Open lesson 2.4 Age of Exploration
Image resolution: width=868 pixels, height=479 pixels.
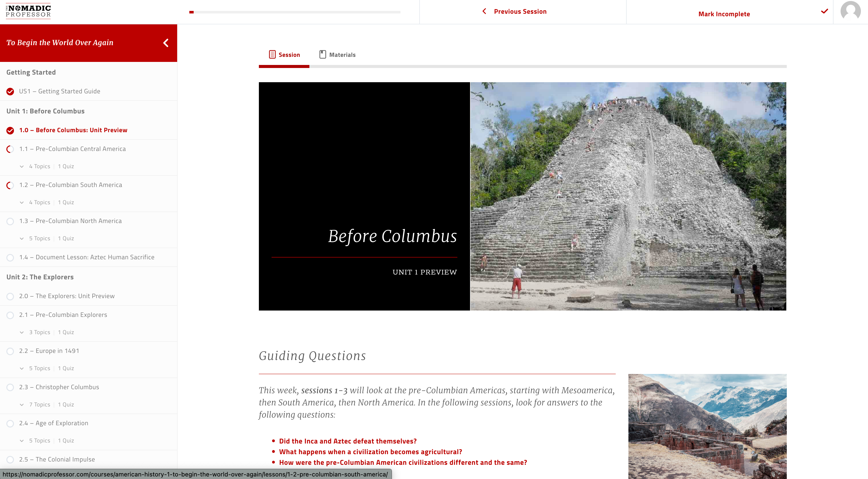pos(54,423)
